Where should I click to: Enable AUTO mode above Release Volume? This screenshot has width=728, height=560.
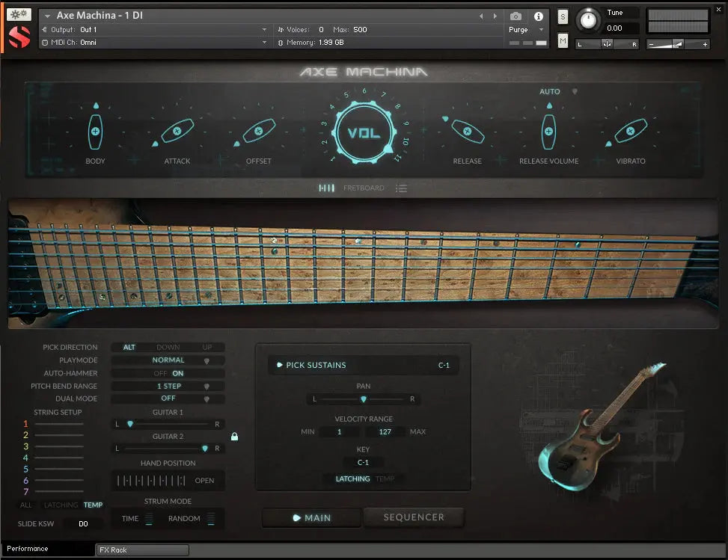coord(548,91)
